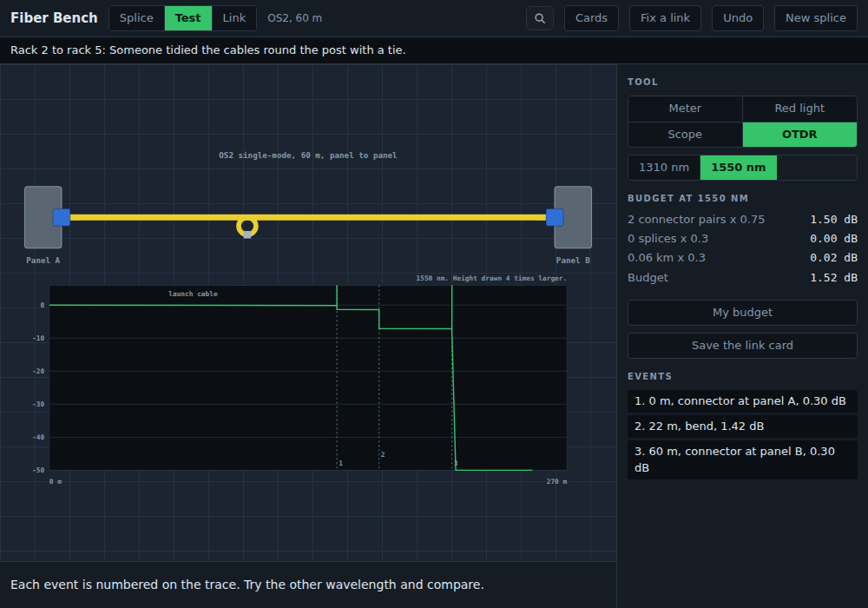Click the Panel A rack box
This screenshot has height=608, width=868.
43,217
